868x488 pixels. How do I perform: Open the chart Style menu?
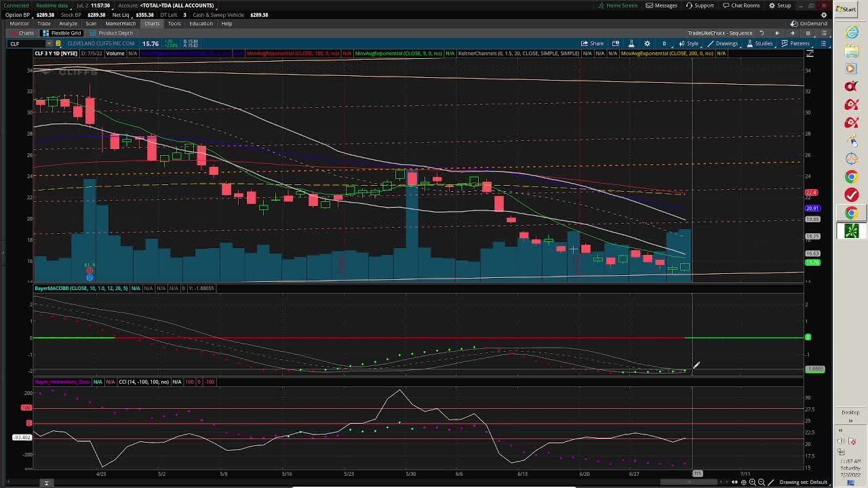[689, 43]
